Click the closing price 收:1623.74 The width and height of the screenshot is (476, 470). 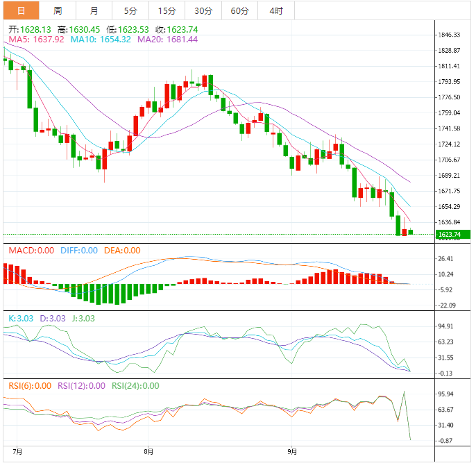(x=177, y=29)
